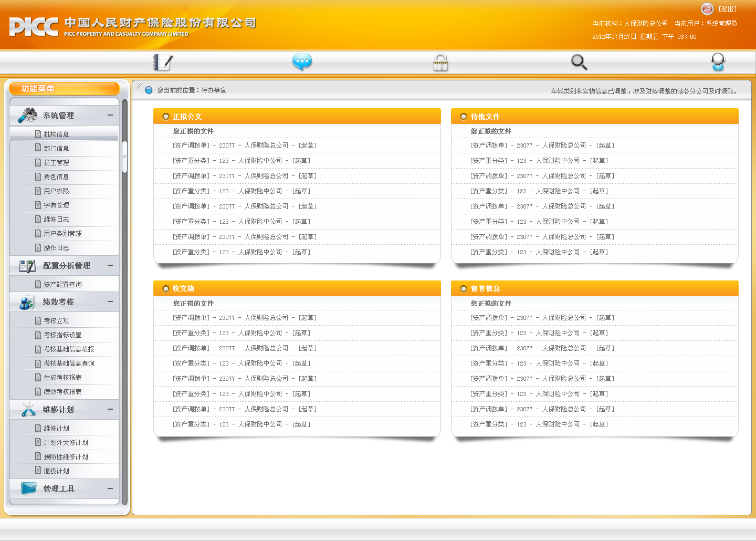Open 维修日志 menu item
Image resolution: width=756 pixels, height=541 pixels.
pyautogui.click(x=56, y=220)
